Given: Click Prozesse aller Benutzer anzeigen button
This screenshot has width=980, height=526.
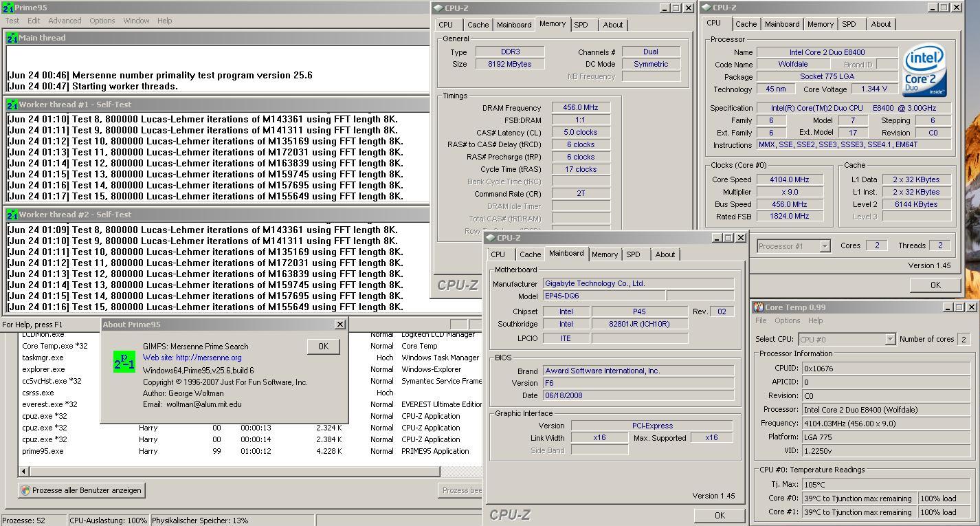Looking at the screenshot, I should (x=81, y=490).
